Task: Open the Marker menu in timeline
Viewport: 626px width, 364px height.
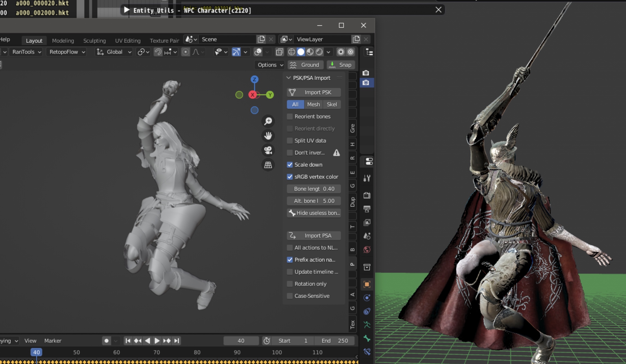Action: (x=53, y=341)
